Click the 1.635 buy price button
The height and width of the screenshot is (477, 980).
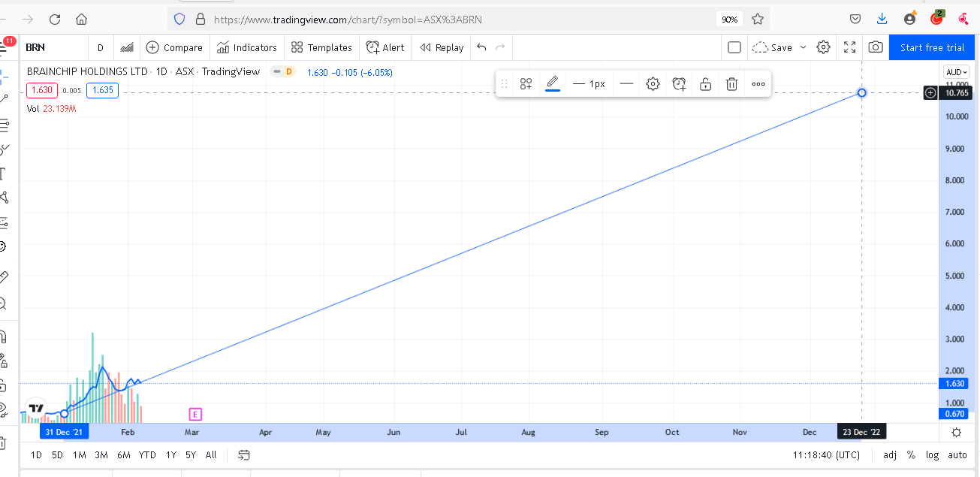pos(102,90)
